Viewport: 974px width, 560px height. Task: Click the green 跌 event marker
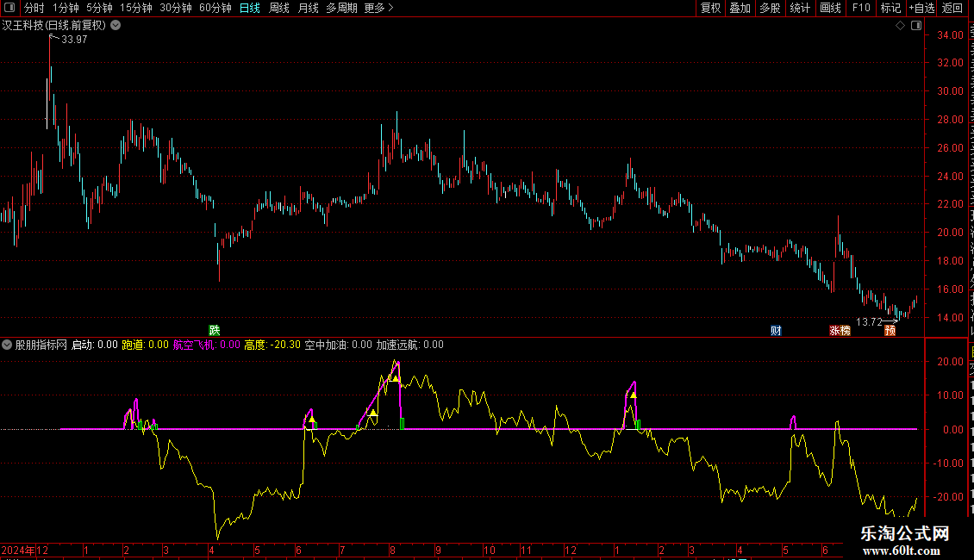click(215, 330)
